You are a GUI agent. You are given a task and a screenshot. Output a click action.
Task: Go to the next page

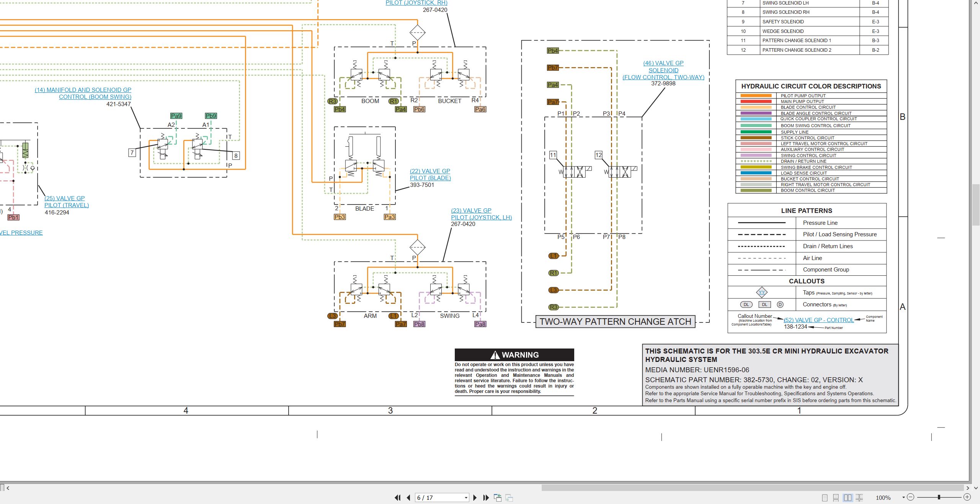tap(475, 497)
